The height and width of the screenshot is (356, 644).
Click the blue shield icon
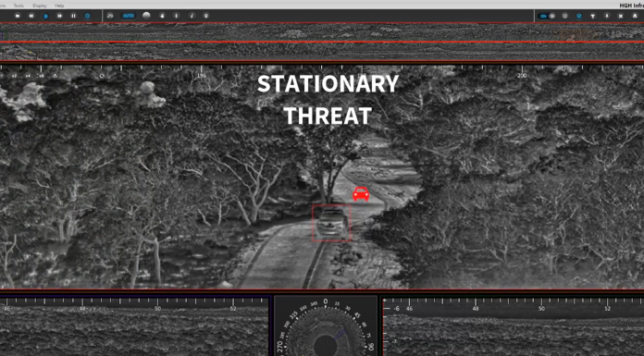(88, 16)
